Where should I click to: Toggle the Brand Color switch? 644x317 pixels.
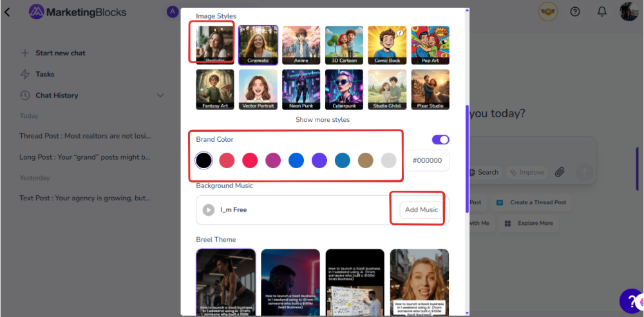coord(440,140)
